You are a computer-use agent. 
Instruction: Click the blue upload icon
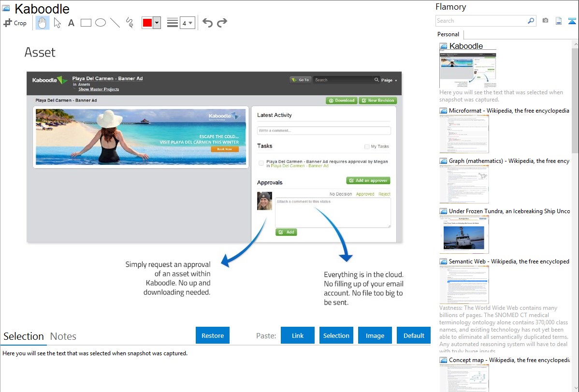pyautogui.click(x=572, y=21)
